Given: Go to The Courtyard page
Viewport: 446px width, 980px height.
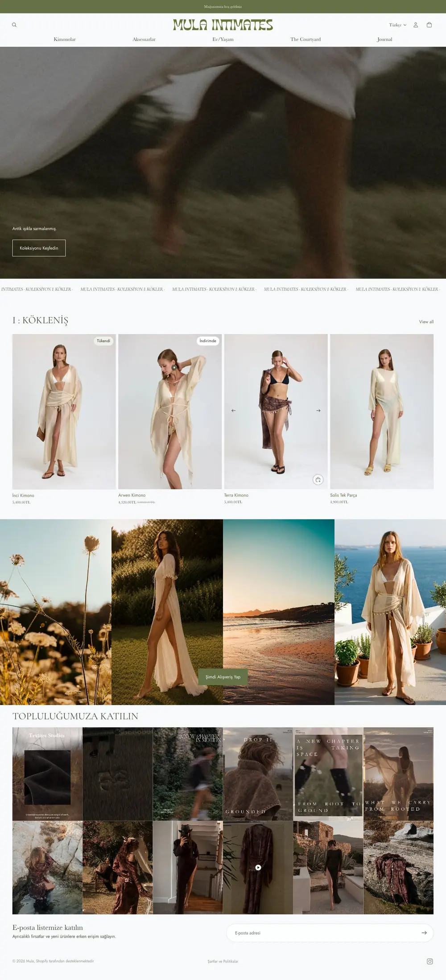Looking at the screenshot, I should point(306,39).
